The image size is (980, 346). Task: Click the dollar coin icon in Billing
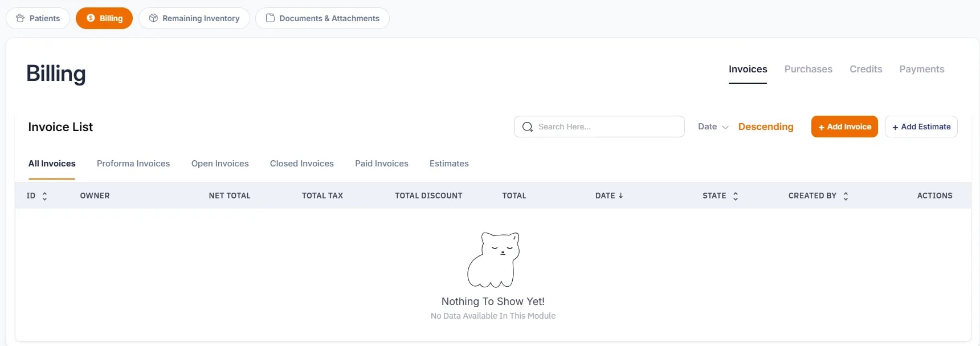[x=91, y=18]
